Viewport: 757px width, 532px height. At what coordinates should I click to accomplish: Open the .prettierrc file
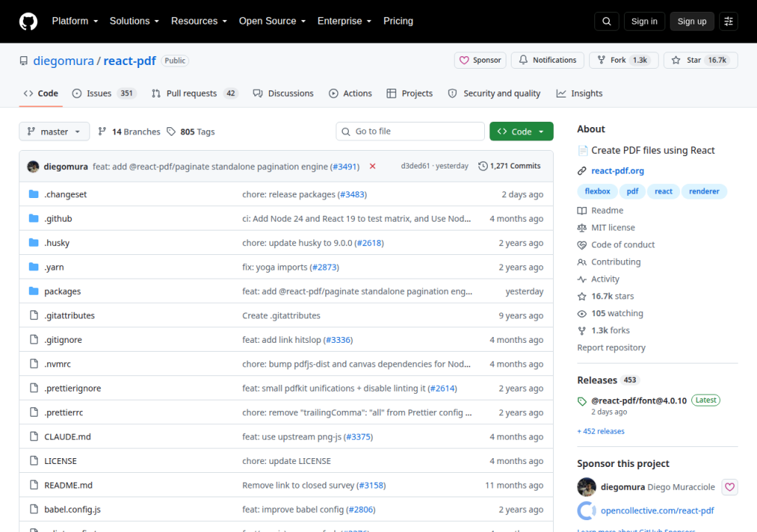64,412
